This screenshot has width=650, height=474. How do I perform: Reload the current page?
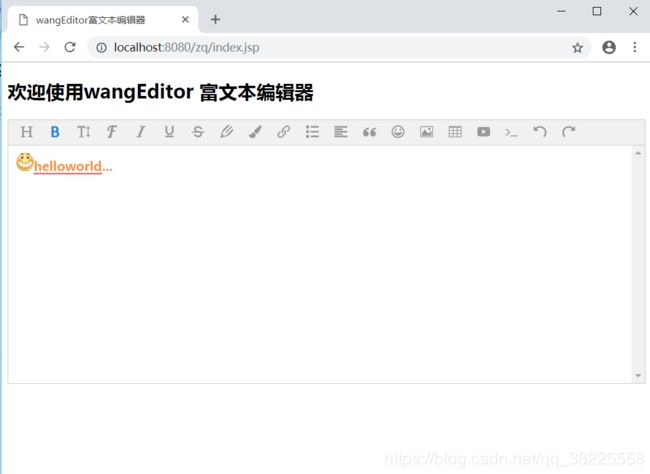click(70, 47)
